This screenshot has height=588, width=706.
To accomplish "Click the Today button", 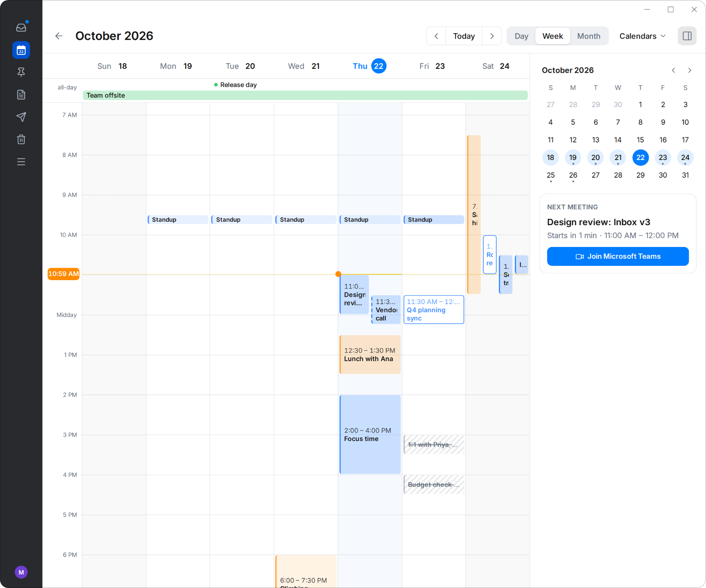I will 464,36.
